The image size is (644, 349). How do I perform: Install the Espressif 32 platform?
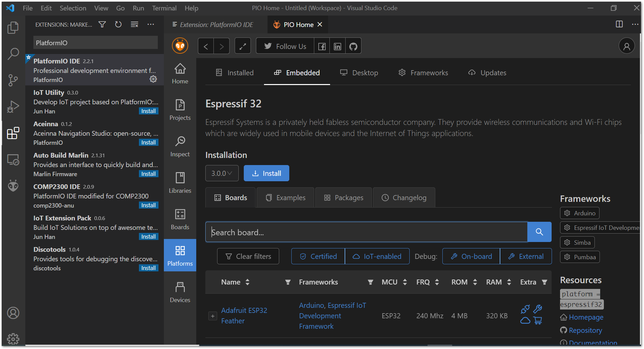click(266, 173)
